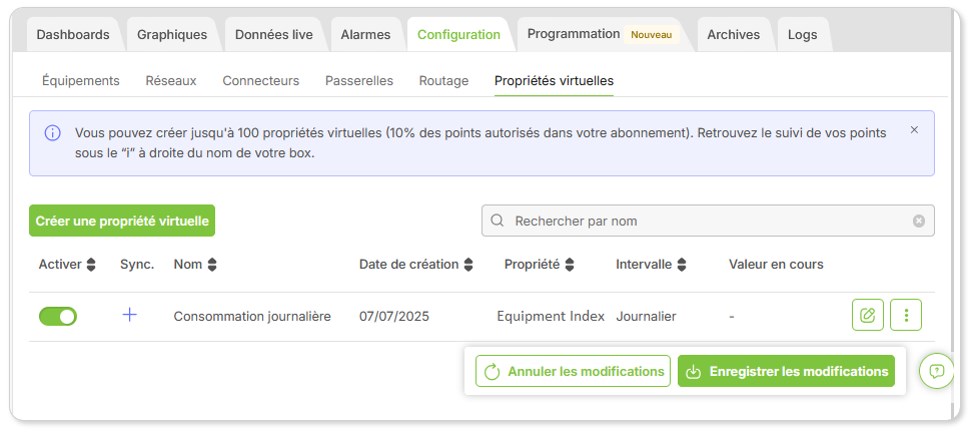Click the Sync. column header
The height and width of the screenshot is (433, 975).
coord(137,264)
